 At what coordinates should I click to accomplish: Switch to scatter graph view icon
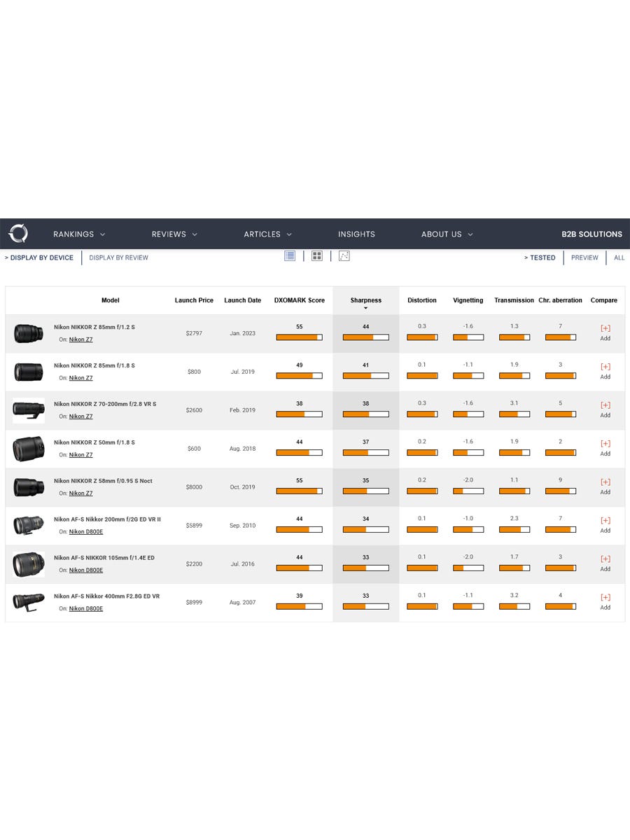pyautogui.click(x=344, y=256)
